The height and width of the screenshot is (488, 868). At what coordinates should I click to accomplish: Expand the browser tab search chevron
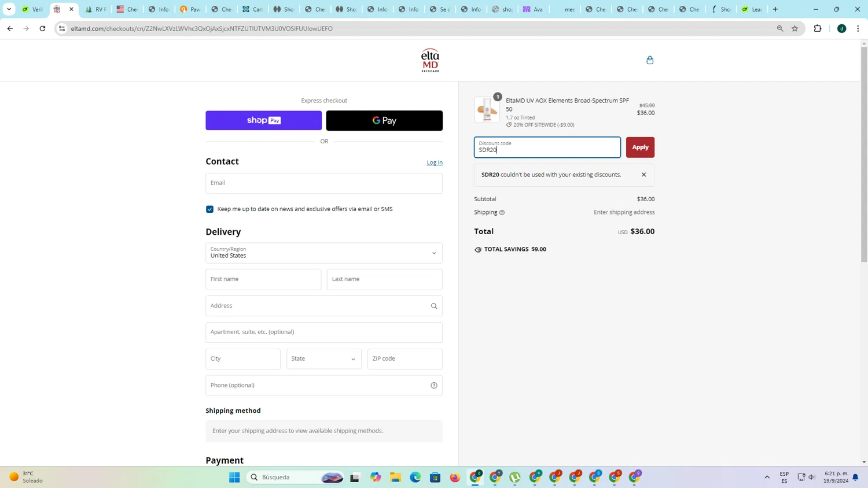tap(9, 9)
